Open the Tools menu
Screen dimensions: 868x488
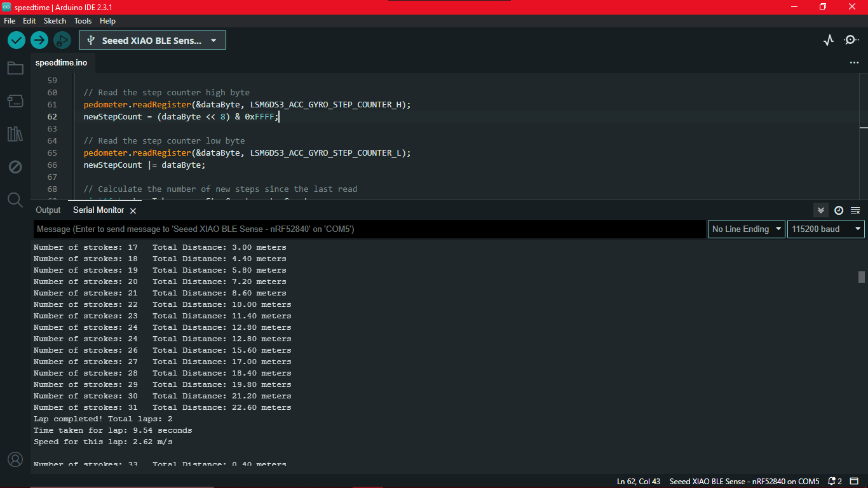point(83,21)
